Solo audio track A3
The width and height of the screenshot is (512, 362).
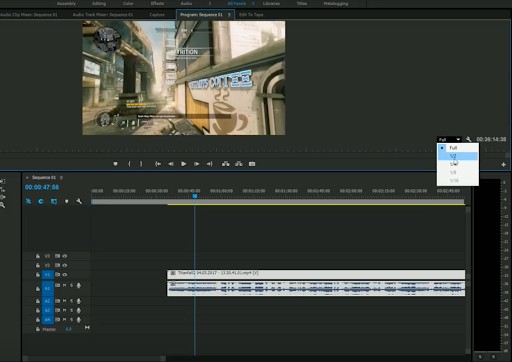tap(71, 310)
